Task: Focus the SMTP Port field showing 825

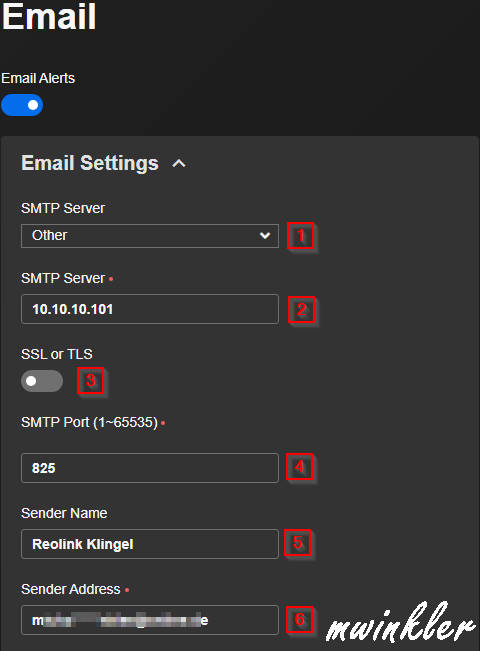Action: pyautogui.click(x=150, y=468)
